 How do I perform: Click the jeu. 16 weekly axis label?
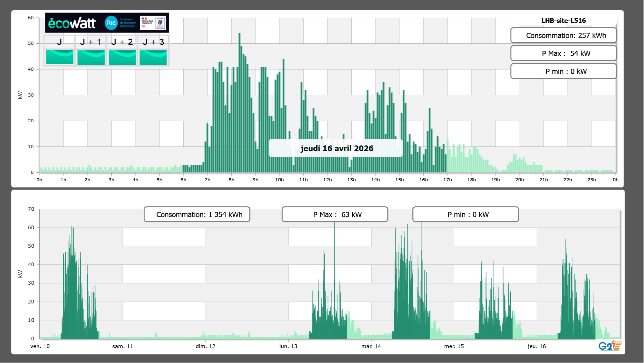point(537,346)
